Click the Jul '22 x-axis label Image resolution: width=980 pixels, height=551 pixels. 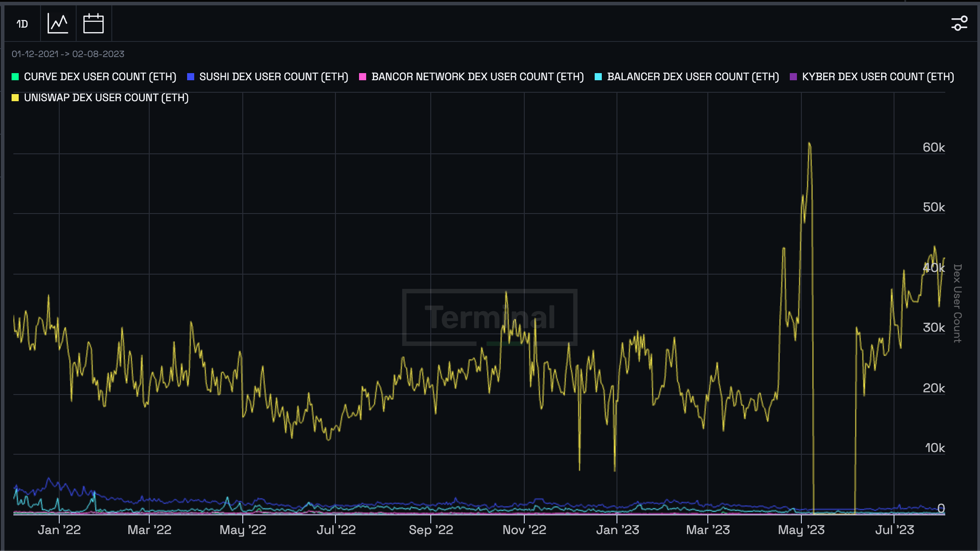(336, 530)
